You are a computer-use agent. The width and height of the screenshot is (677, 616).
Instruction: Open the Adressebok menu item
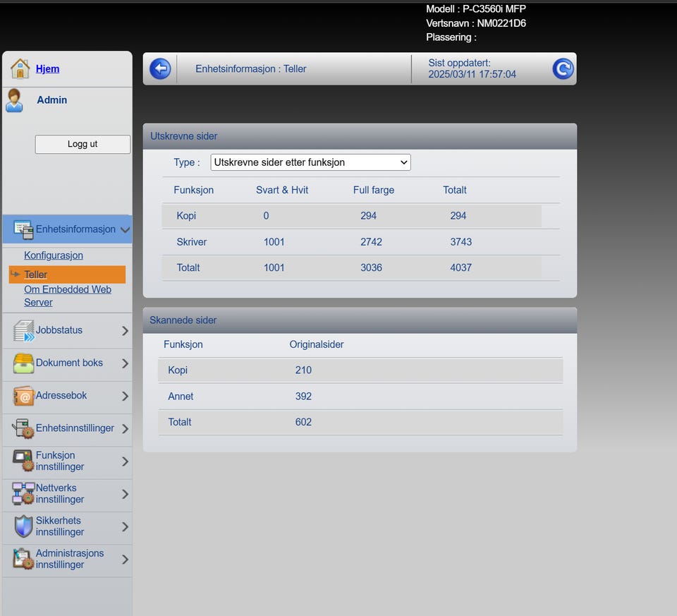[x=61, y=395]
